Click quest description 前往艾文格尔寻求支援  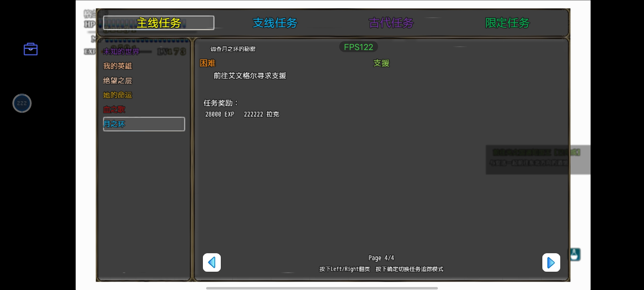pyautogui.click(x=250, y=76)
